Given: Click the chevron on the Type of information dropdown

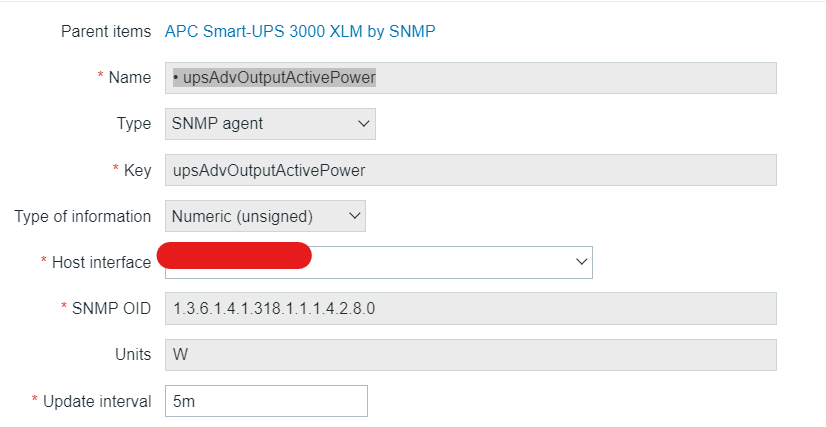Looking at the screenshot, I should (x=352, y=216).
